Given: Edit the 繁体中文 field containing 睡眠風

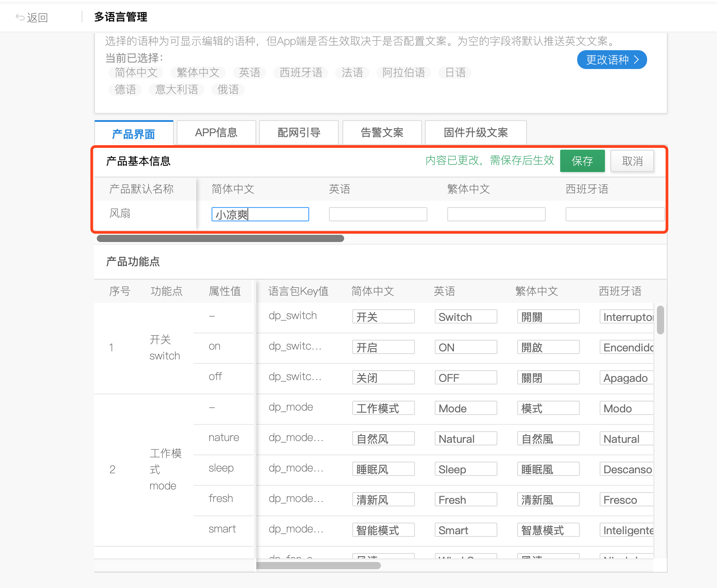Looking at the screenshot, I should [549, 469].
